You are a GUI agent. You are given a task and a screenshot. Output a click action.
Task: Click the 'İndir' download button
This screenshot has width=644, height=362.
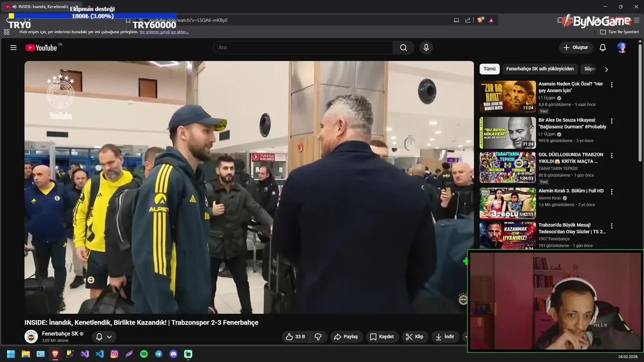tap(445, 337)
